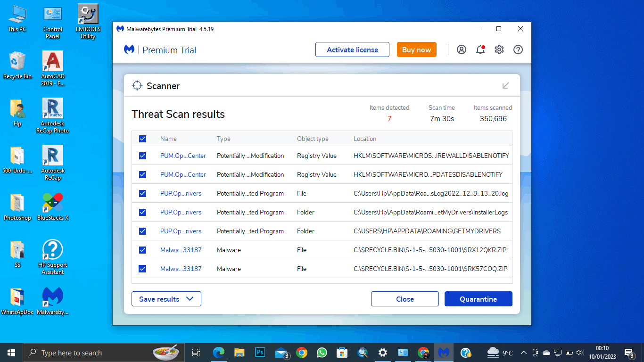The width and height of the screenshot is (644, 362).
Task: Open the help question mark icon
Action: pyautogui.click(x=518, y=49)
